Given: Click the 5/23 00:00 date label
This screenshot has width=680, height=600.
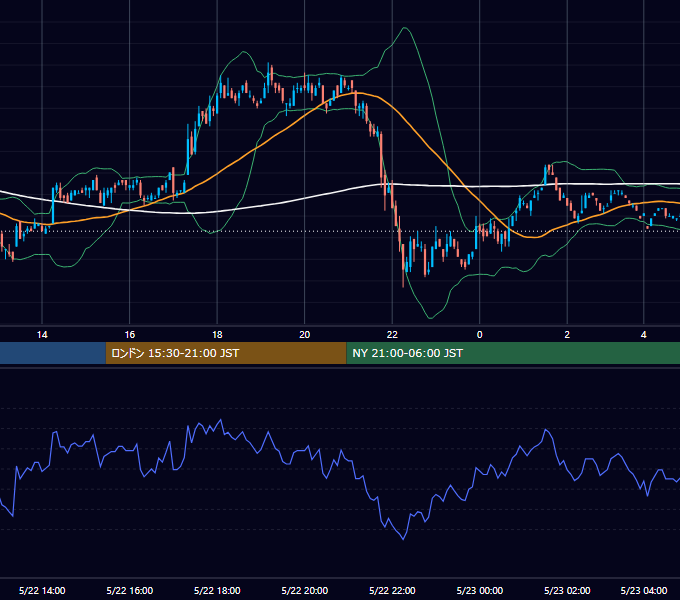Looking at the screenshot, I should click(x=480, y=590).
